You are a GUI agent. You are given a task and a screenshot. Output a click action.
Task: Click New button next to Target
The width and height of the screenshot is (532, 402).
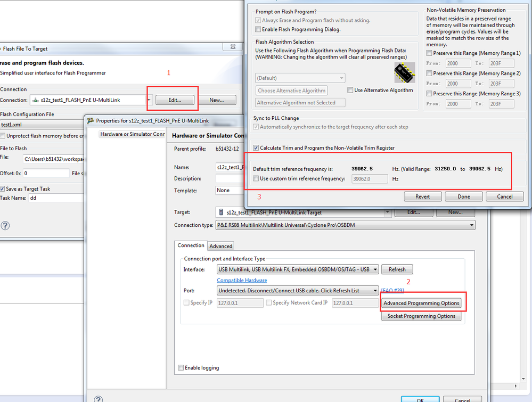[x=455, y=212]
